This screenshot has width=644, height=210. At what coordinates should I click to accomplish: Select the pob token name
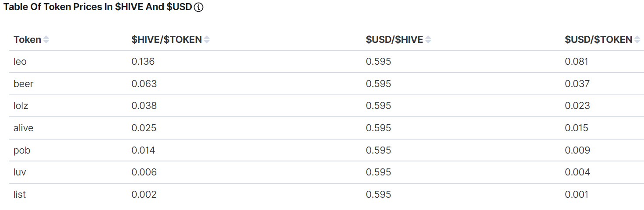[x=22, y=150]
